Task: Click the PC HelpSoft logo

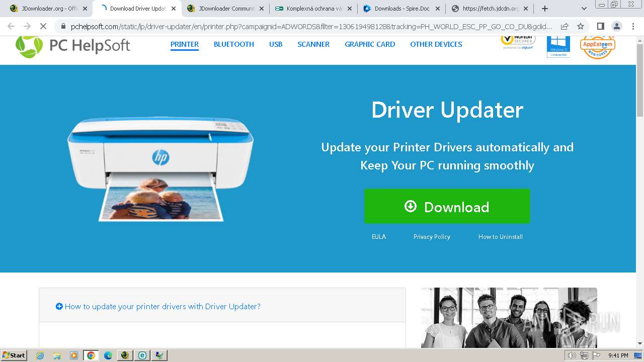Action: (73, 46)
